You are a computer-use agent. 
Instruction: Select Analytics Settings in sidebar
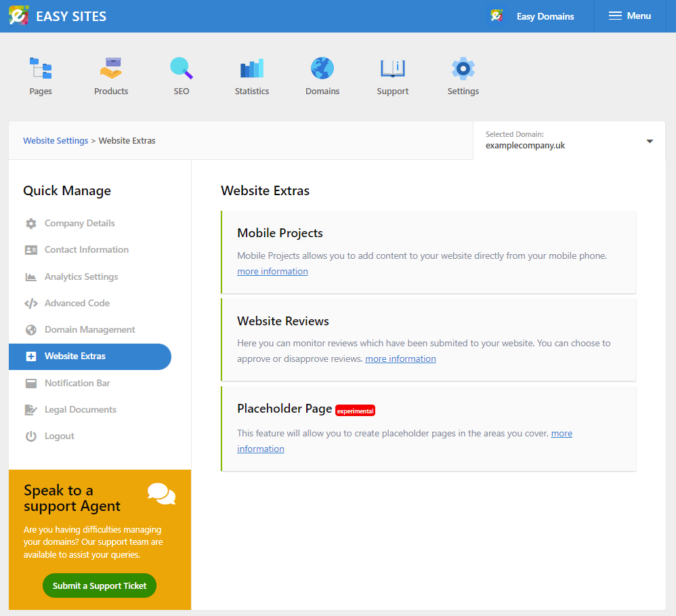(x=81, y=277)
